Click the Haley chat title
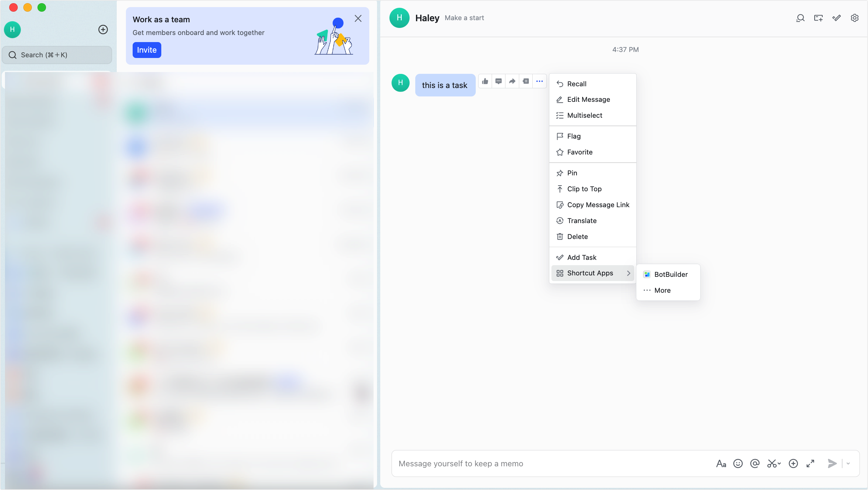 point(427,18)
